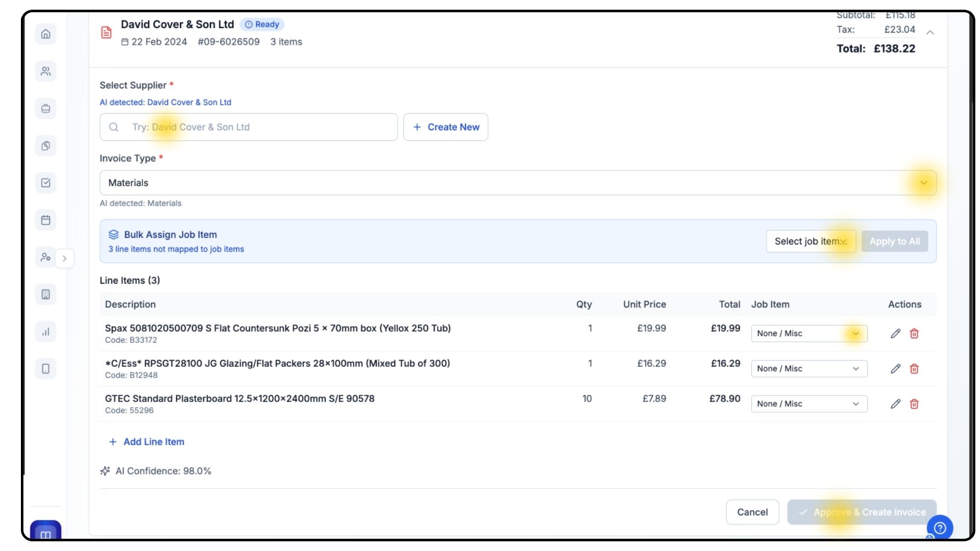Screen dimensions: 980x551
Task: Edit the GTEC Plasterboard line item
Action: pyautogui.click(x=895, y=404)
